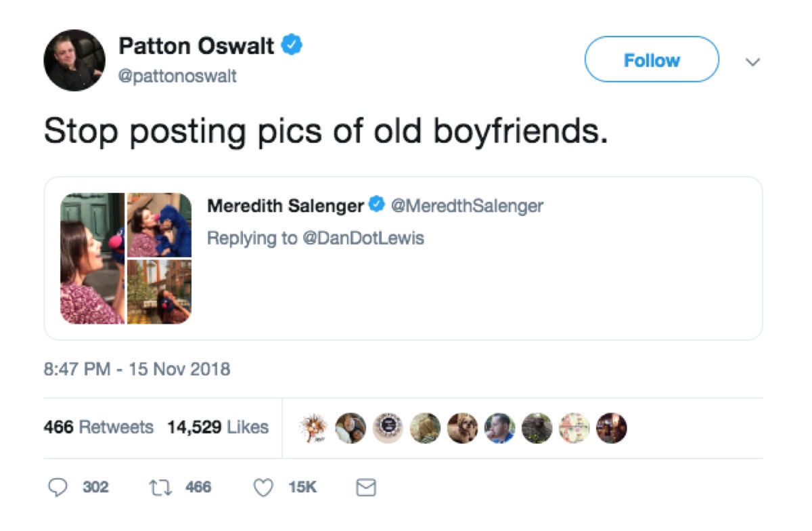Open Patton Oswalt's profile avatar
This screenshot has height=531, width=812.
[74, 60]
